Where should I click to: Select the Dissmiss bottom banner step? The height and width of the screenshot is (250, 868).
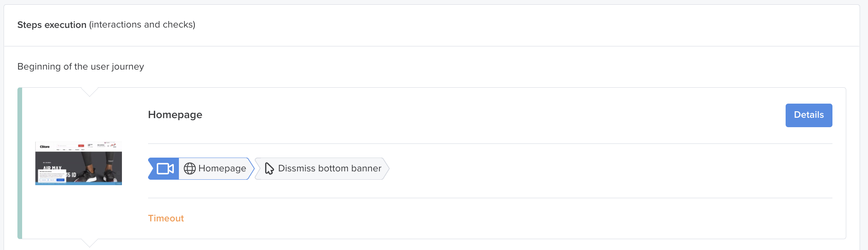(x=322, y=168)
